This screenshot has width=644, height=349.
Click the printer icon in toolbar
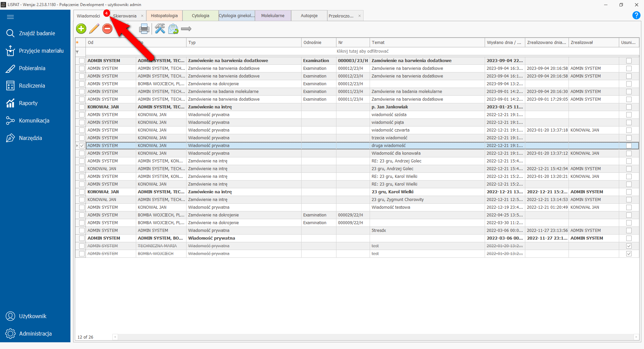[144, 29]
